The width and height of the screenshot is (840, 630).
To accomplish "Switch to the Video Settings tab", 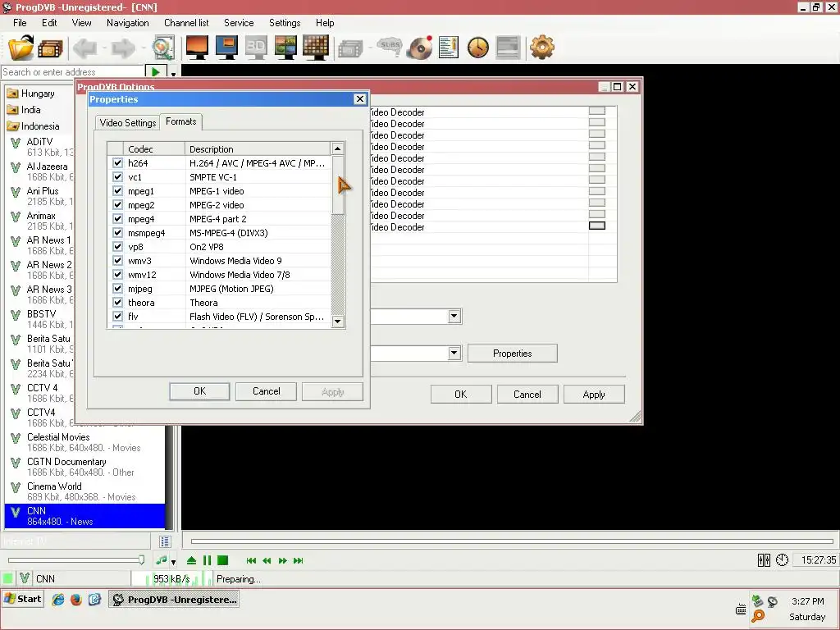I will point(127,123).
